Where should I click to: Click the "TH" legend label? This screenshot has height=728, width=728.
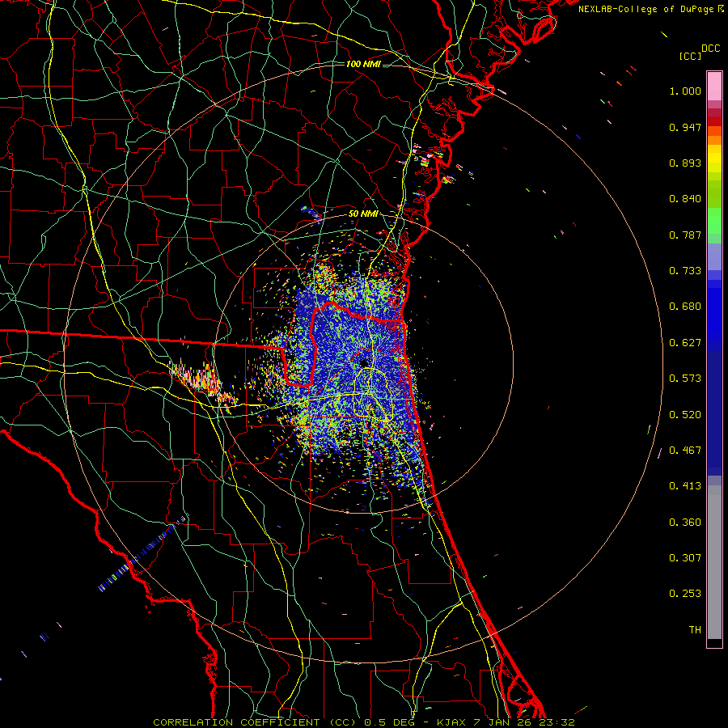(695, 630)
